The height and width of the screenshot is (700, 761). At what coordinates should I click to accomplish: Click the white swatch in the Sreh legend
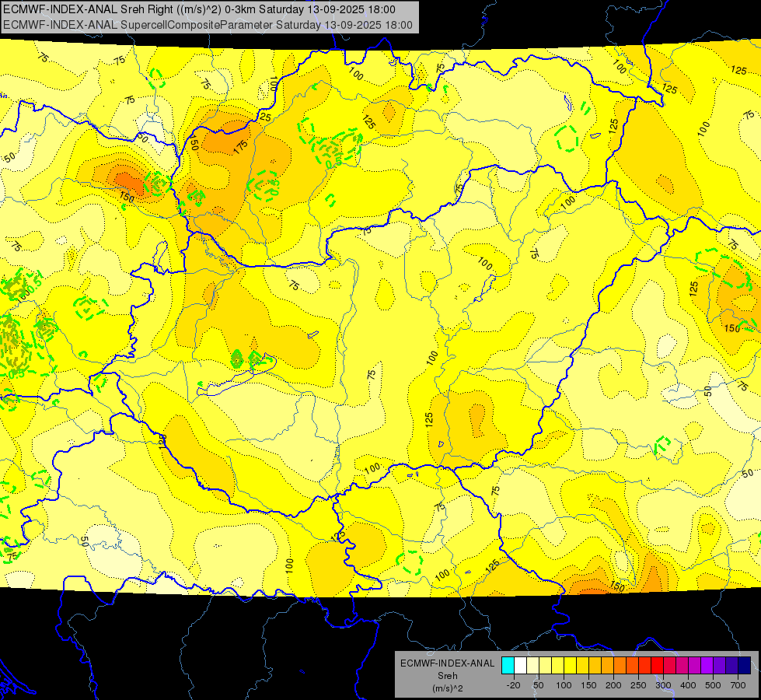click(520, 665)
